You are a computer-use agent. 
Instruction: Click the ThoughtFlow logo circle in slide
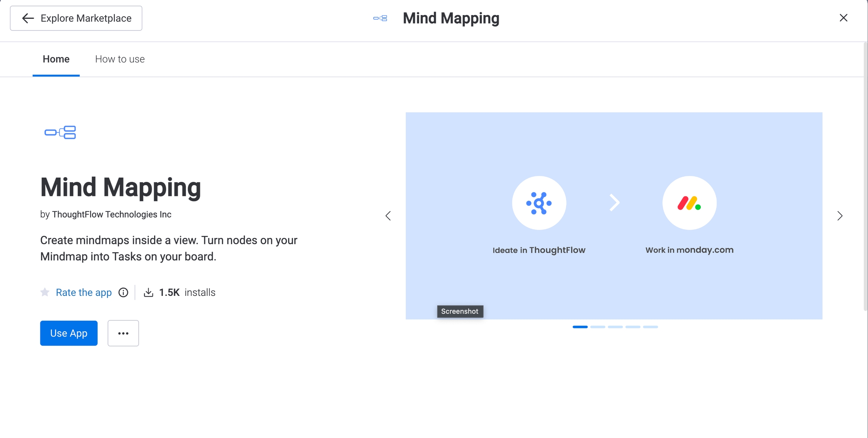pos(539,203)
